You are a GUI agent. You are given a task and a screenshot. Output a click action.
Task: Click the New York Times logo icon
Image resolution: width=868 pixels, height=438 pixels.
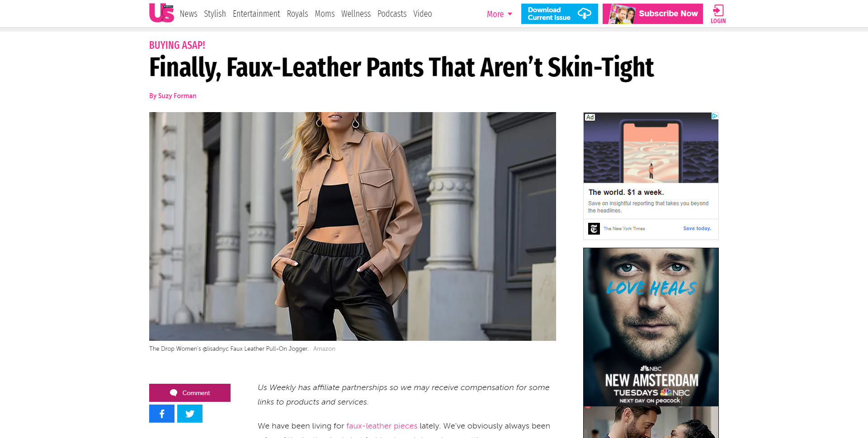tap(594, 229)
